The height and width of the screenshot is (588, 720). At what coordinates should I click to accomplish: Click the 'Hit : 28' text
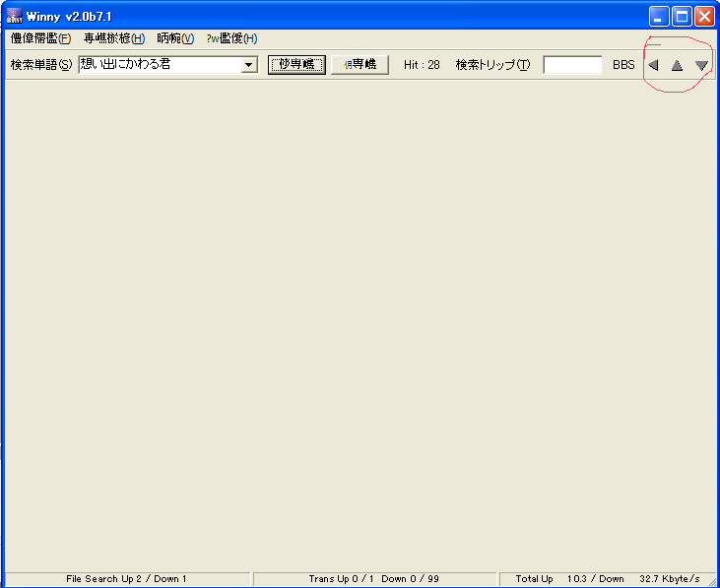[422, 65]
